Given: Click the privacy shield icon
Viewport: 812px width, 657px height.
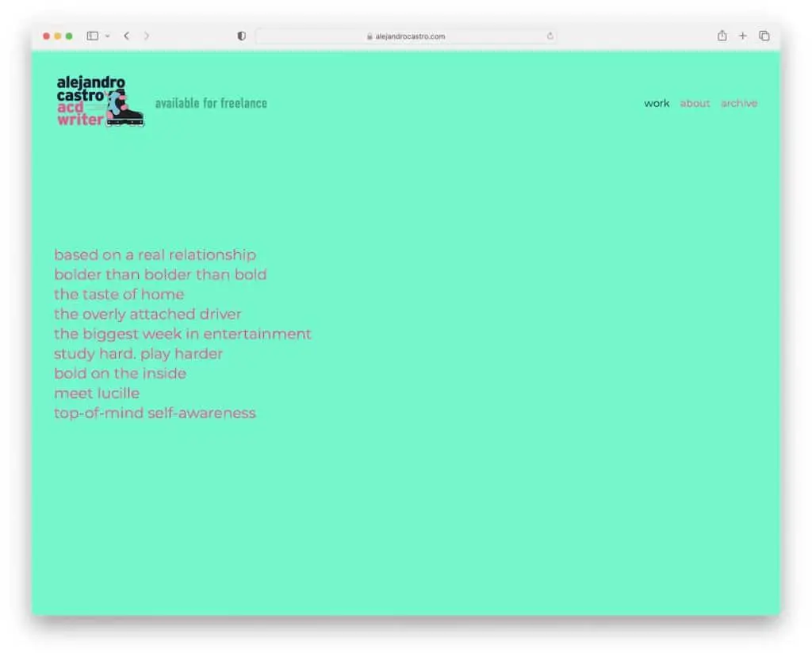Looking at the screenshot, I should [242, 36].
